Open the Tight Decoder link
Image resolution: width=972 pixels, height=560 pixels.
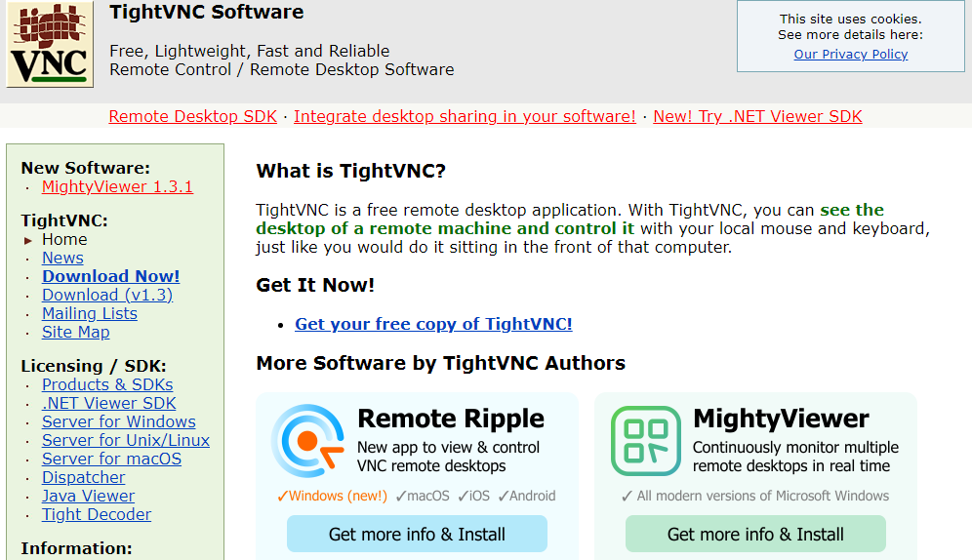click(x=96, y=515)
